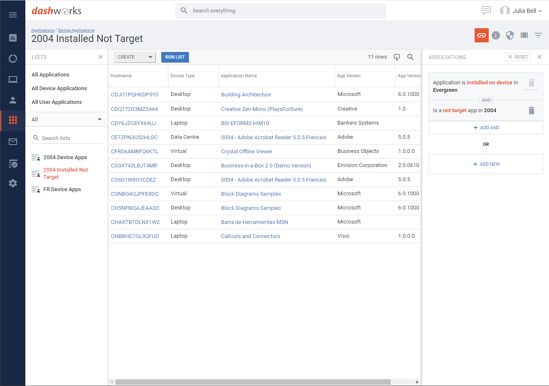Expand the CREATE dropdown

(135, 57)
